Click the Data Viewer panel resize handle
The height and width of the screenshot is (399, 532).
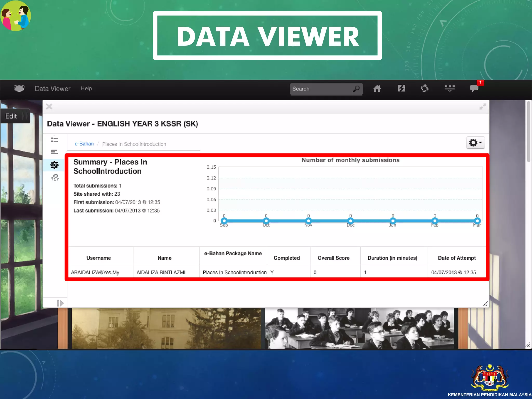(x=485, y=304)
